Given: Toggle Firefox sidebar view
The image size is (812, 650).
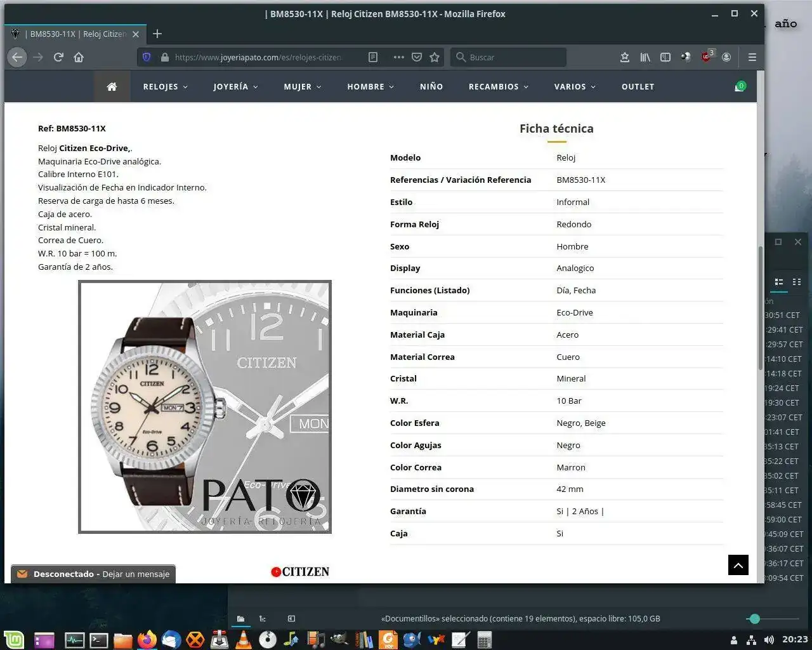Looking at the screenshot, I should coord(665,57).
